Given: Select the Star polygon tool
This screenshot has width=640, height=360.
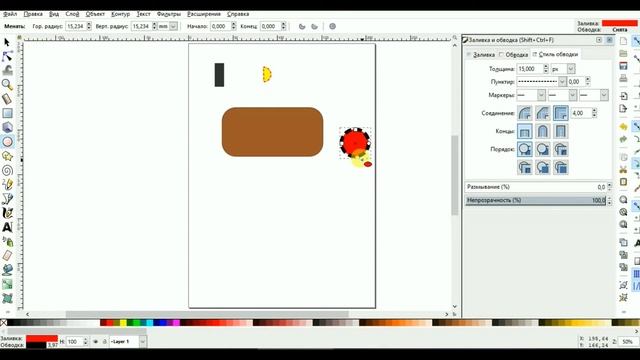Looking at the screenshot, I should coord(7,156).
